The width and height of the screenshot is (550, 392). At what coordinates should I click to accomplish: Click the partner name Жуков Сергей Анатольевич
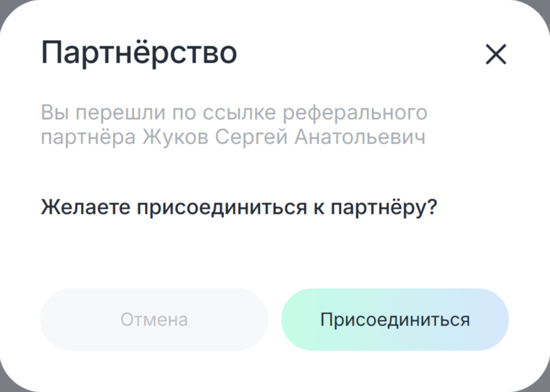tap(284, 137)
